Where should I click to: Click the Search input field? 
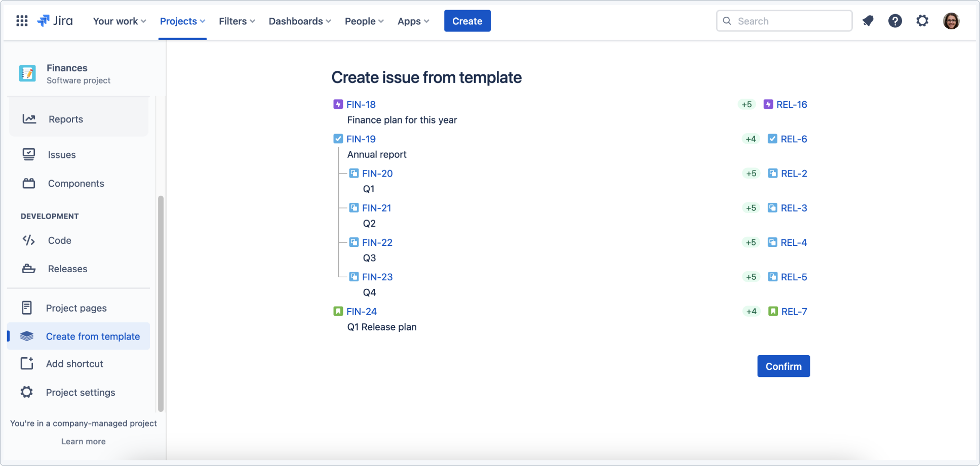click(x=784, y=21)
